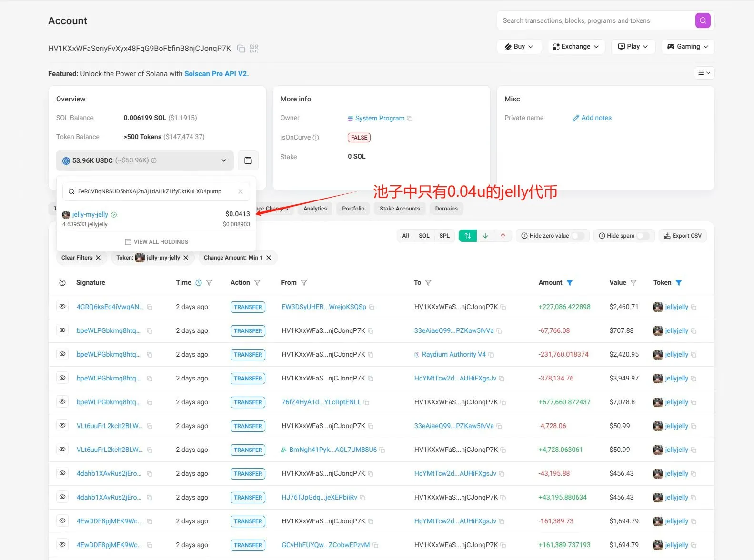Preview transaction 4GRQ6ksEd4iVwqAN eye icon

point(62,307)
